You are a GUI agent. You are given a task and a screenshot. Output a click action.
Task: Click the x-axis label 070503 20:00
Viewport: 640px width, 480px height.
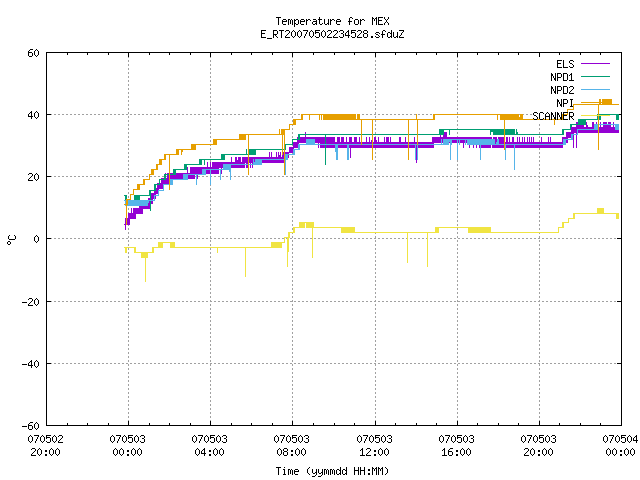[x=538, y=446]
